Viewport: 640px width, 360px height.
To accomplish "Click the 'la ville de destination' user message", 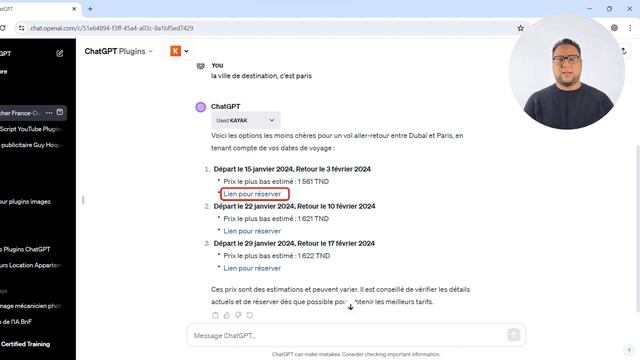I will point(261,76).
